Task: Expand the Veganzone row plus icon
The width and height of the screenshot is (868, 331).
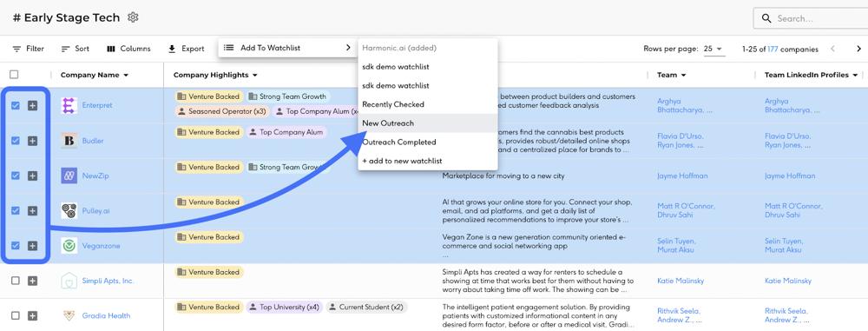Action: click(33, 246)
